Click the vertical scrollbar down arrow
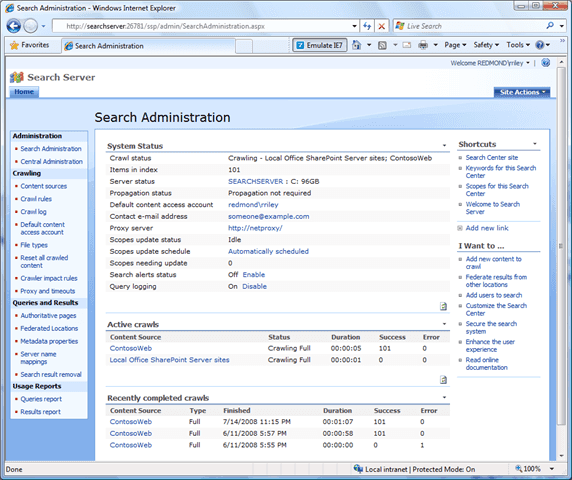 pos(561,456)
